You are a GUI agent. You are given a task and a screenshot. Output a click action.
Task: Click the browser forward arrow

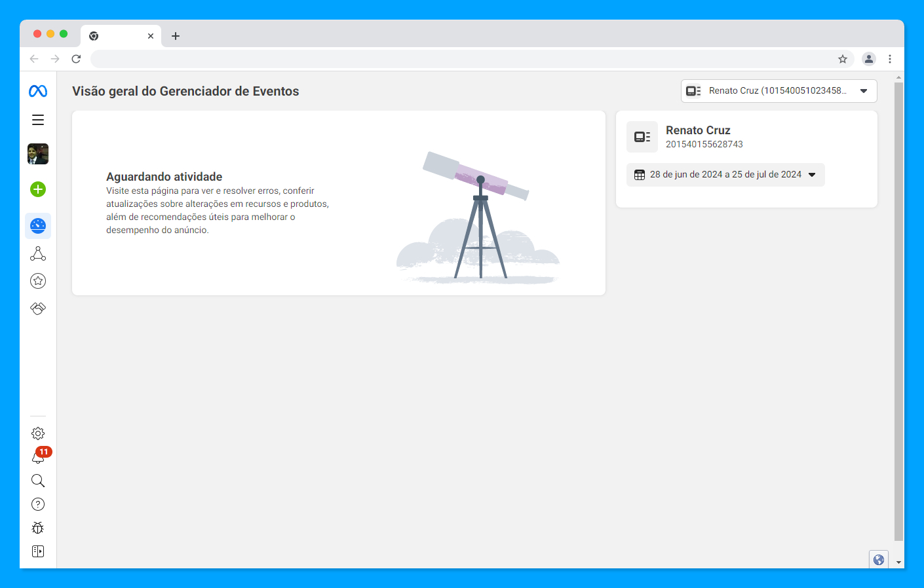click(x=55, y=59)
